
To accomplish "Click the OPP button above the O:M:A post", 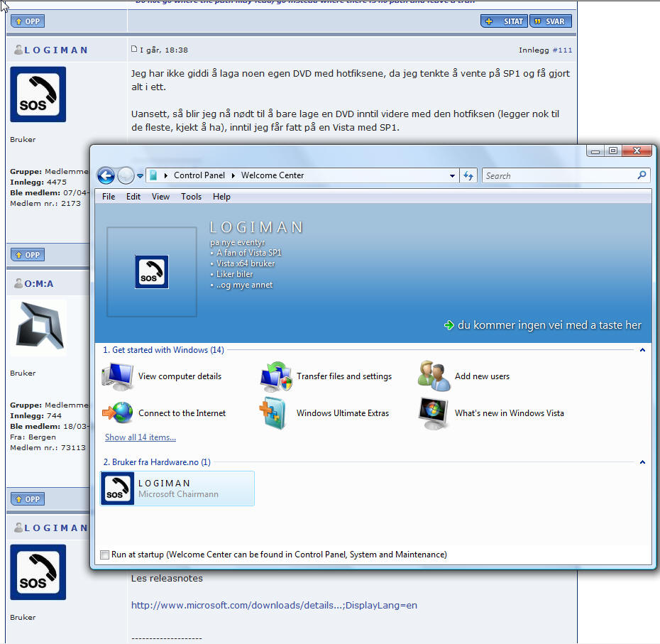I will 28,255.
